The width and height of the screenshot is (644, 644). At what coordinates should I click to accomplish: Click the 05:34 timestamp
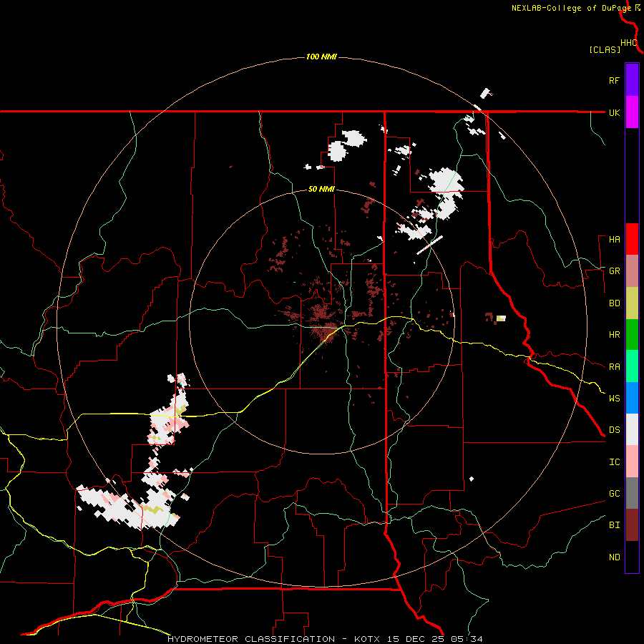tap(468, 639)
